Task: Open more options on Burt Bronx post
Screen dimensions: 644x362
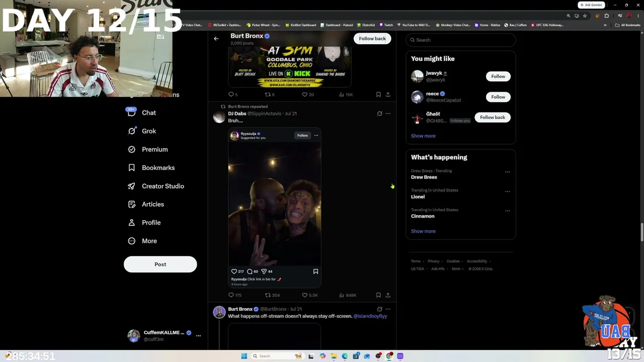Action: pos(388,309)
